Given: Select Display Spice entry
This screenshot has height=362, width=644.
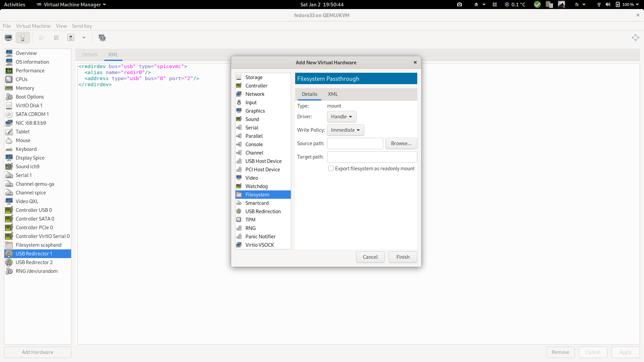Looking at the screenshot, I should (x=38, y=158).
